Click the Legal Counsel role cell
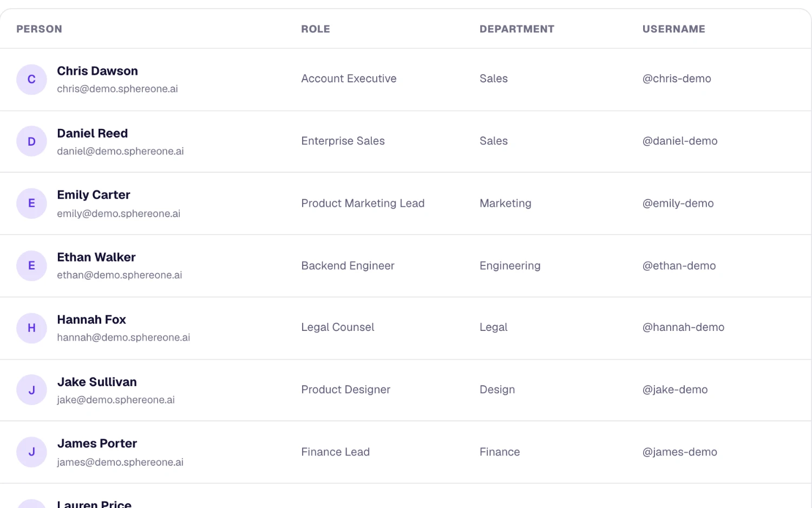Image resolution: width=812 pixels, height=508 pixels. (338, 327)
